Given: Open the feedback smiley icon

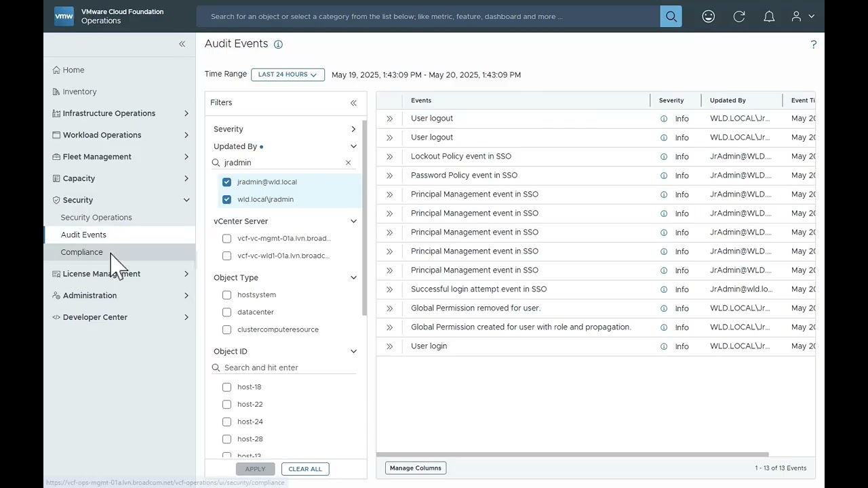Looking at the screenshot, I should 708,16.
